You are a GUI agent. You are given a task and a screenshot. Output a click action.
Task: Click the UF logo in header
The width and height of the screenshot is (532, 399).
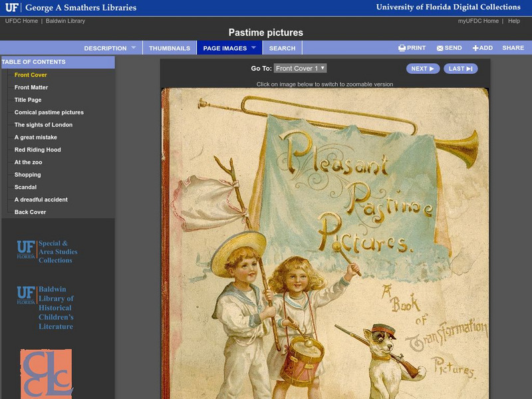[x=11, y=7]
